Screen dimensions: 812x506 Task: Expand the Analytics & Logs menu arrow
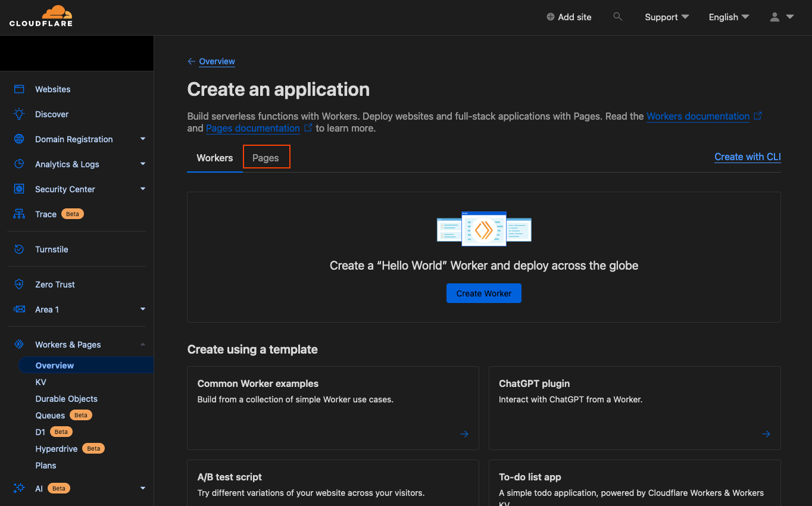(x=143, y=164)
